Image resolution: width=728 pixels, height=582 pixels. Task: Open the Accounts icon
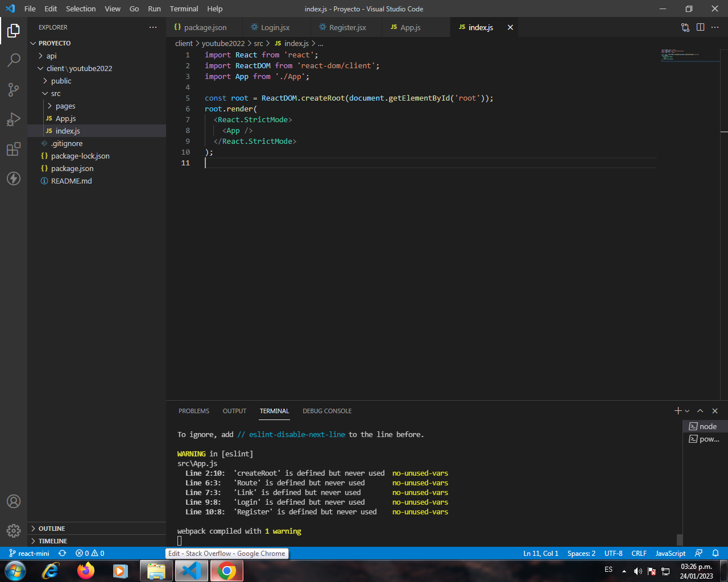(x=14, y=501)
